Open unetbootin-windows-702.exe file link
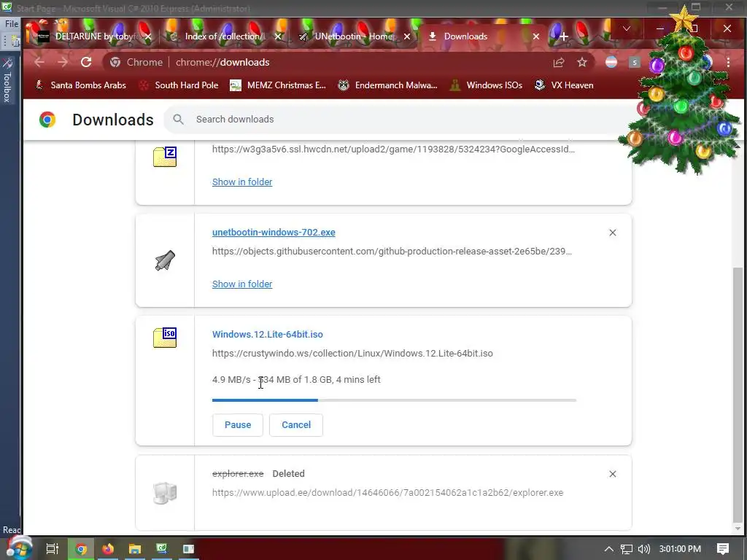 pos(274,233)
